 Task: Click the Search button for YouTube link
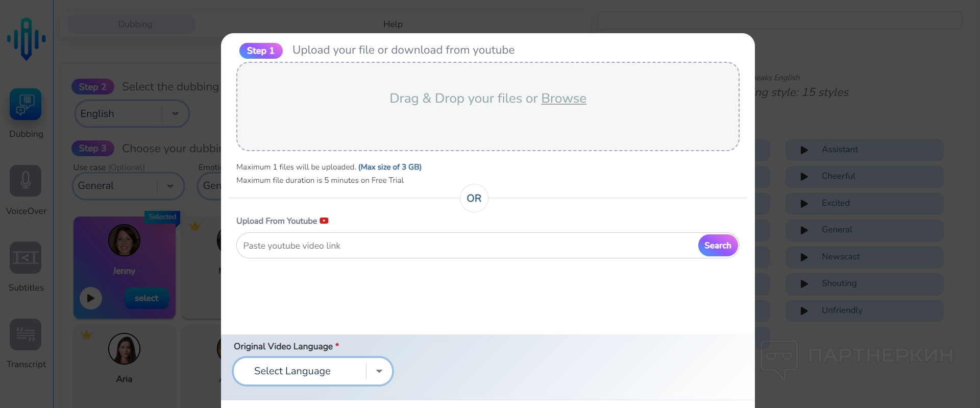point(717,246)
